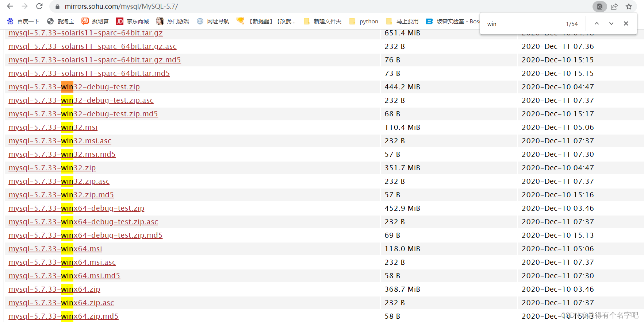Open mysql-5.7.33-winx64-debug-test.zip.md5 link
Viewport: 644px width, 322px height.
(85, 235)
